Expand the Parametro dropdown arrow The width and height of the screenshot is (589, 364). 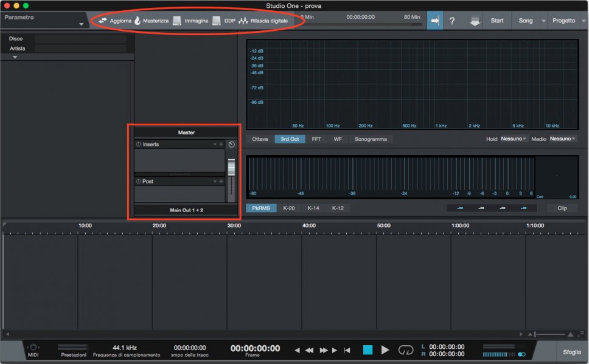tap(81, 25)
